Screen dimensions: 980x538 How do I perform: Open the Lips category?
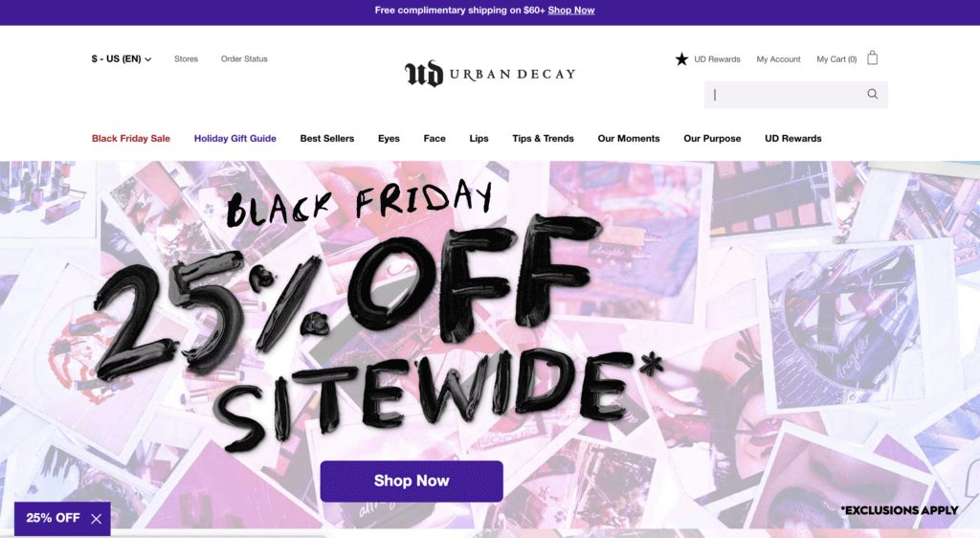pos(479,139)
